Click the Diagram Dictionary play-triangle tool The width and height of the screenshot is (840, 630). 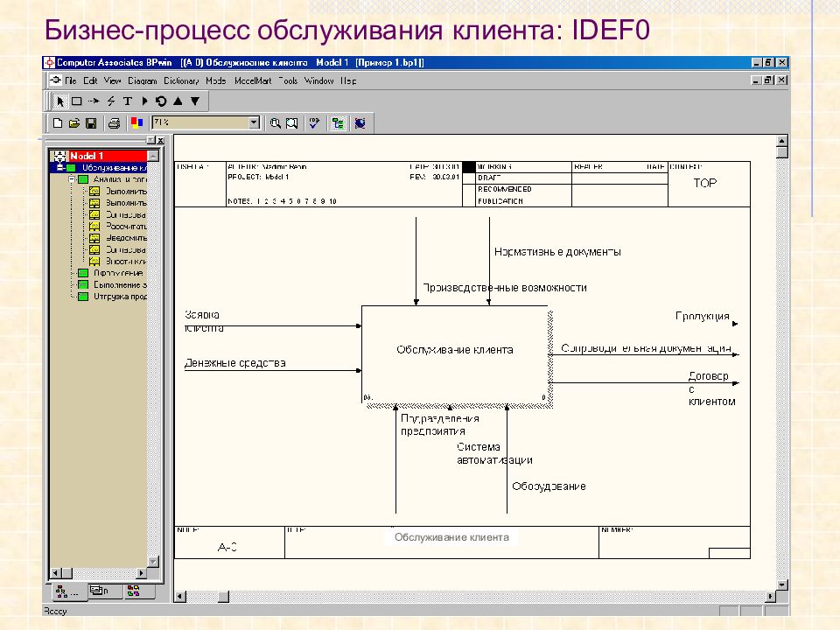coord(144,101)
